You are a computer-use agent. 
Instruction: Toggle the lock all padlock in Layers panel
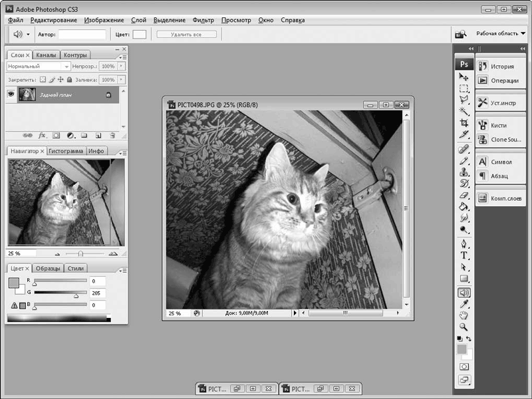tap(70, 80)
